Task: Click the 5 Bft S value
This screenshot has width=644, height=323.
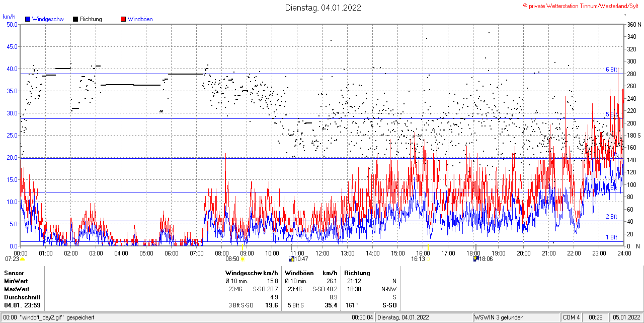Action: (296, 305)
